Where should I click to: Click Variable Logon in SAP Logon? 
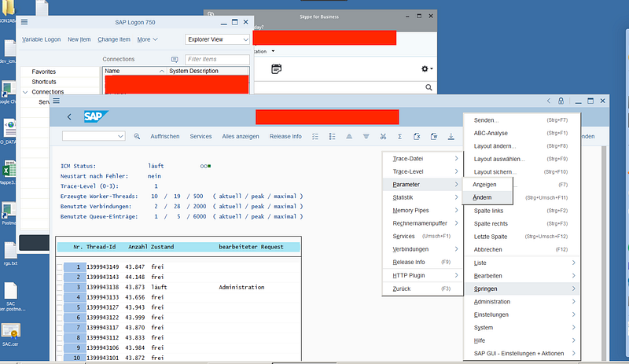tap(42, 39)
